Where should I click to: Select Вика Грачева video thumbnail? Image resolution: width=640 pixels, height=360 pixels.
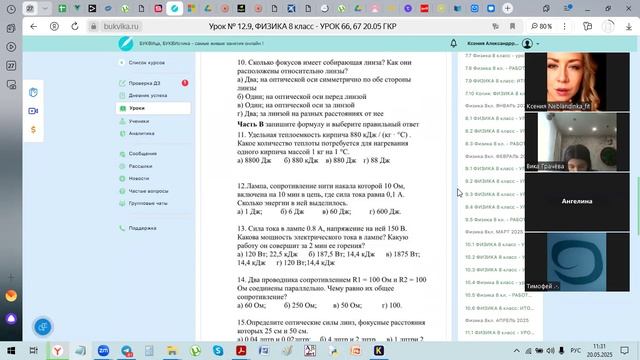(x=577, y=142)
